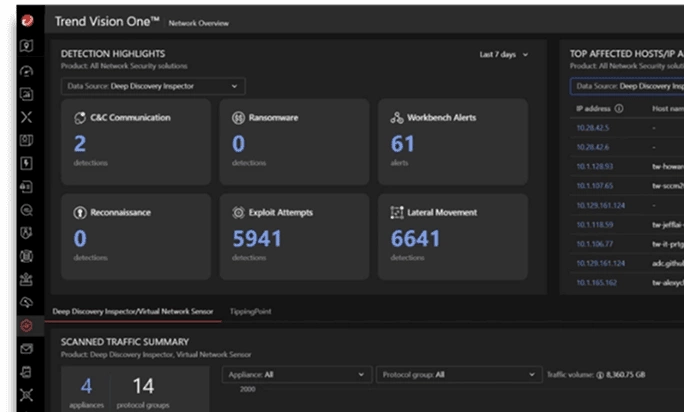Expand the Protocol group: All dropdown
This screenshot has height=412, width=684.
pyautogui.click(x=459, y=374)
